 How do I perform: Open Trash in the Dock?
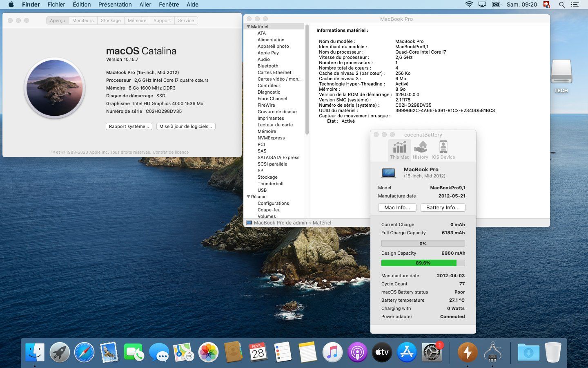pos(553,352)
